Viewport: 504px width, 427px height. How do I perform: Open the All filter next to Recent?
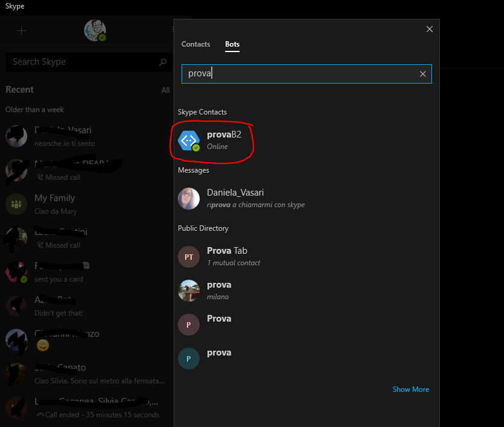click(x=165, y=90)
